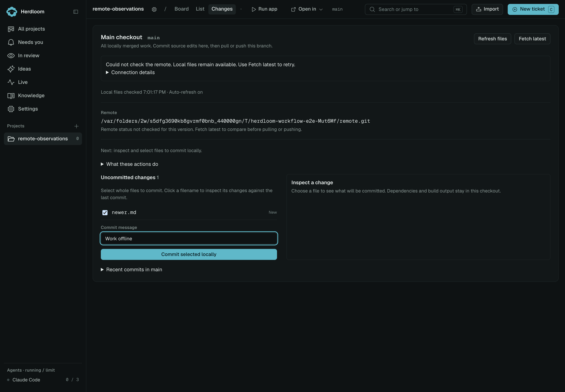This screenshot has height=392, width=565.
Task: Expand Recent commits in main
Action: pyautogui.click(x=131, y=269)
